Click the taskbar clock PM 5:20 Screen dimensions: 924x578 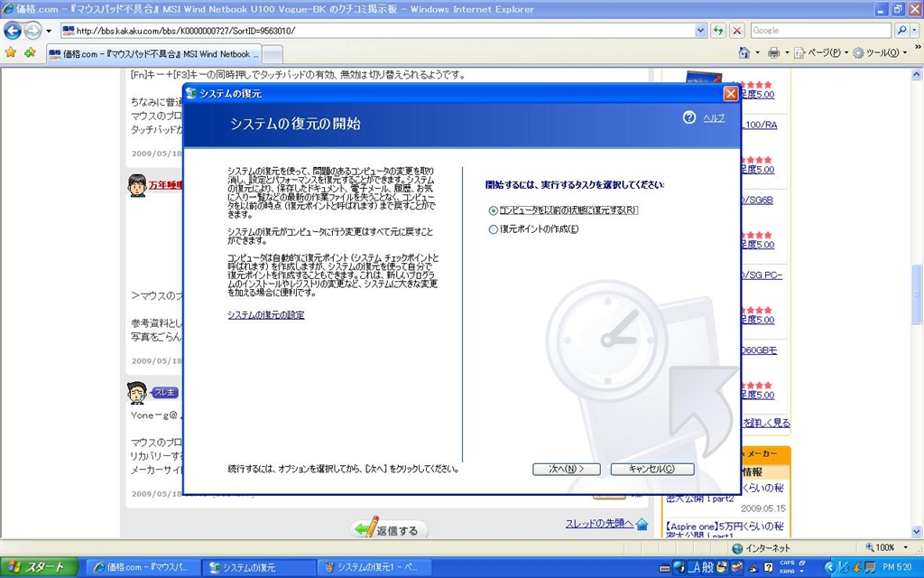tap(897, 567)
